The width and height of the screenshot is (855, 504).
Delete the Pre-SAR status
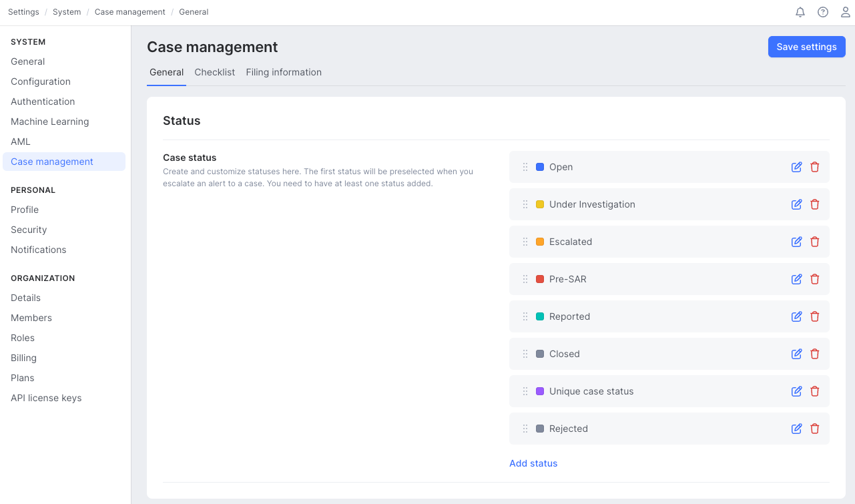[x=814, y=279]
